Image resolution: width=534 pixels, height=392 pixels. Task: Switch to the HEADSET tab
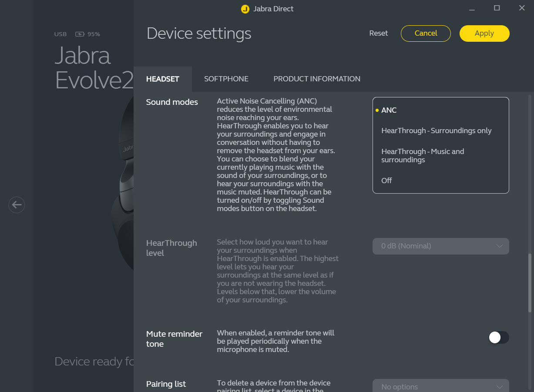point(163,79)
